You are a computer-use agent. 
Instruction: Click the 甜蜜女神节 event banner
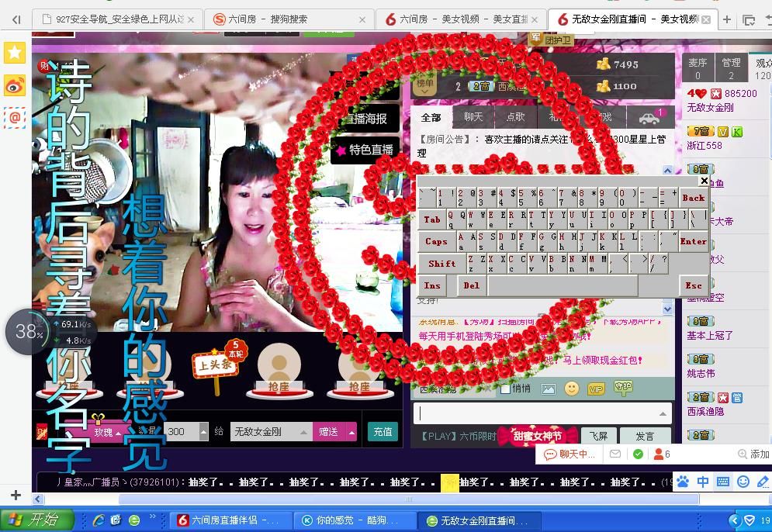coord(538,436)
